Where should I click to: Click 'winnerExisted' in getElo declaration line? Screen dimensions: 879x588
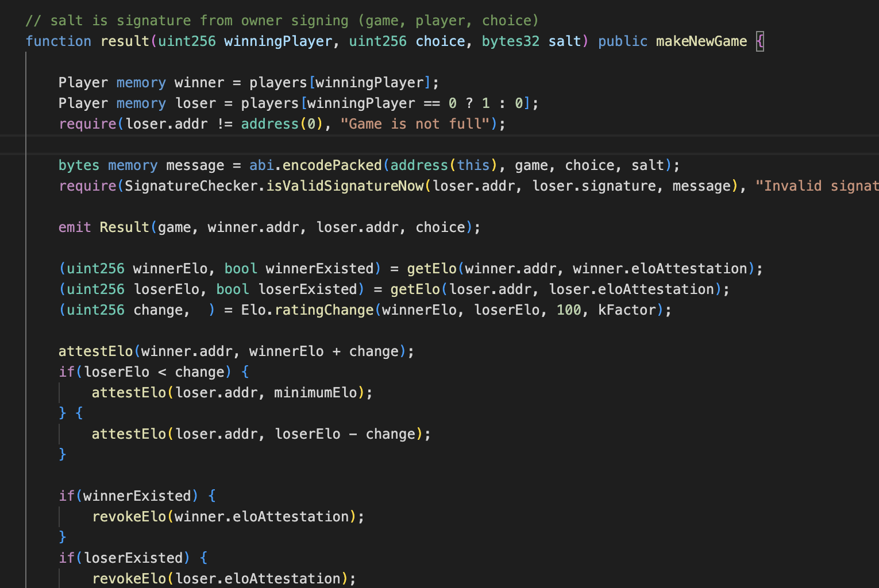pos(319,269)
